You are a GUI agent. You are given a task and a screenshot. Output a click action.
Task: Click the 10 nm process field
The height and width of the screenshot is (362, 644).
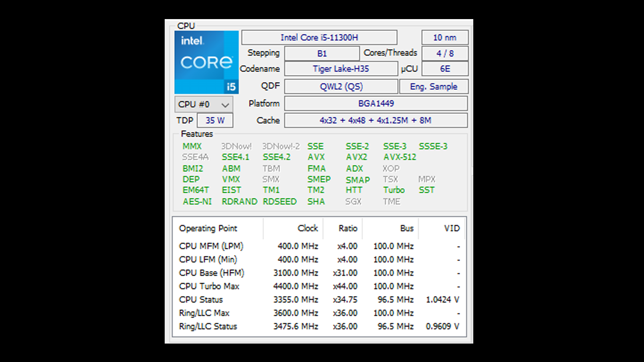pyautogui.click(x=444, y=38)
